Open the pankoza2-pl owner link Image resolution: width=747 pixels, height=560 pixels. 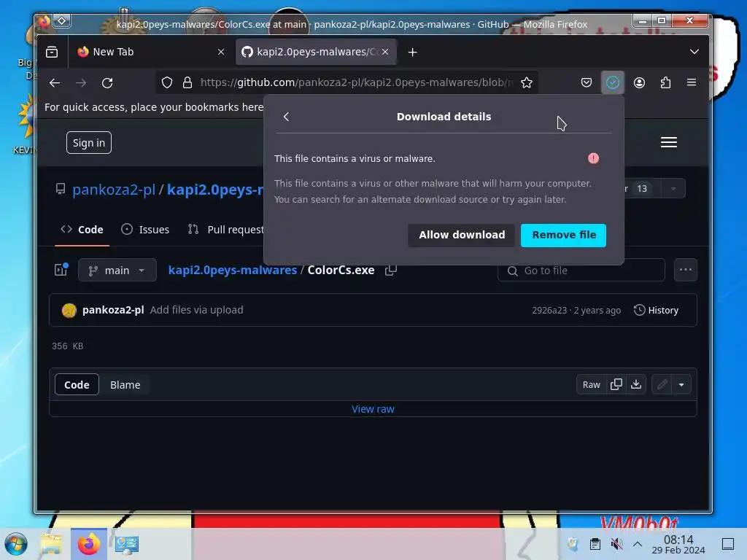tap(114, 190)
